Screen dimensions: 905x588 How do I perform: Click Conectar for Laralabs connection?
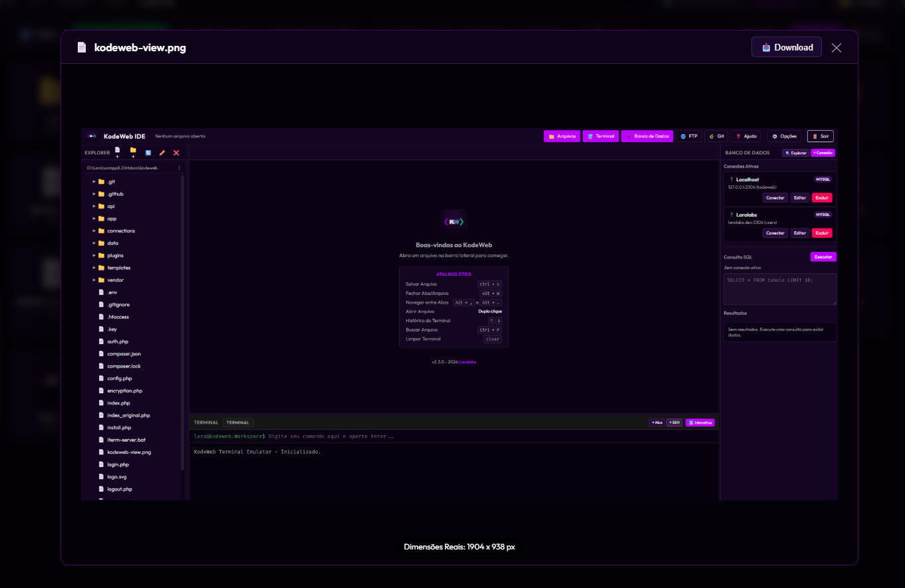775,233
